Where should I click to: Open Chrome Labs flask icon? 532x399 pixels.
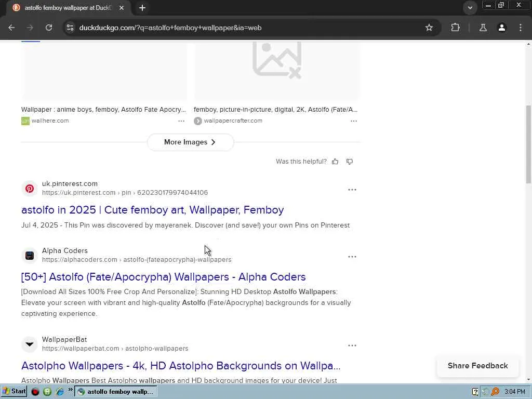[483, 28]
